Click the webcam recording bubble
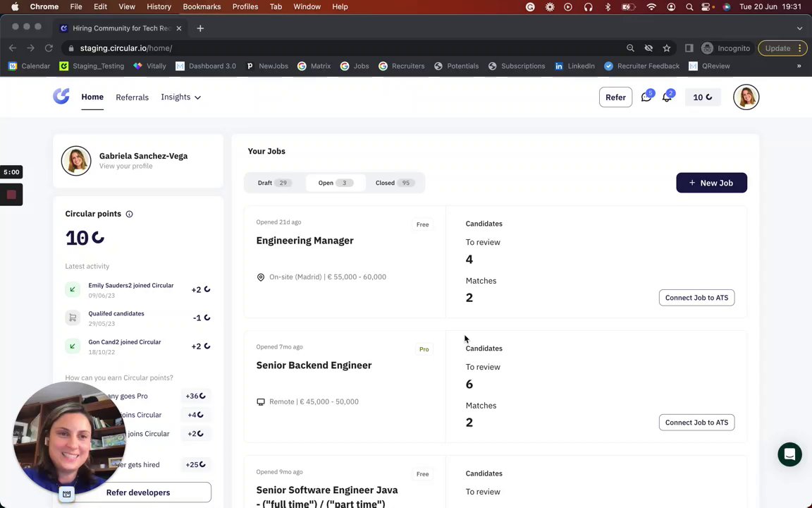Screen dimensions: 812x508 coord(69,438)
